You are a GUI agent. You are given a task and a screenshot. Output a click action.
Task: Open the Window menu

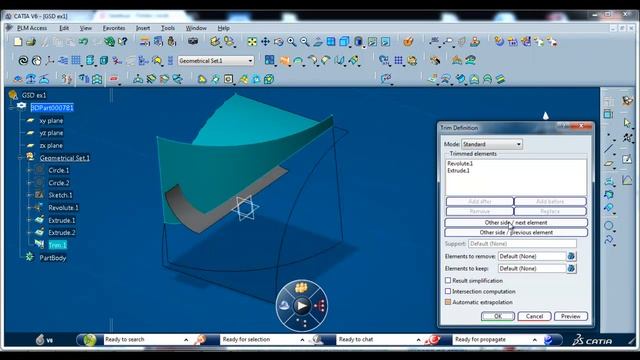point(196,28)
